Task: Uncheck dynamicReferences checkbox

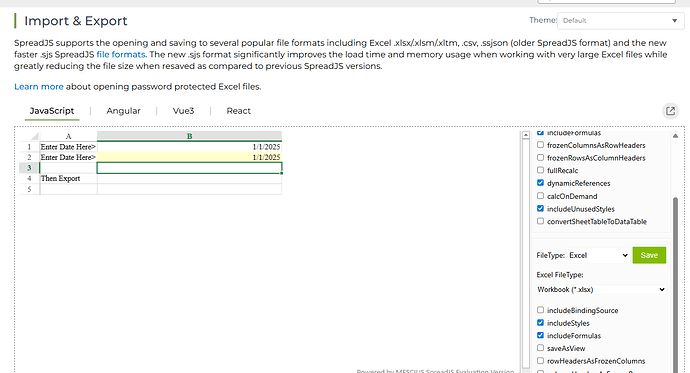Action: click(x=540, y=183)
